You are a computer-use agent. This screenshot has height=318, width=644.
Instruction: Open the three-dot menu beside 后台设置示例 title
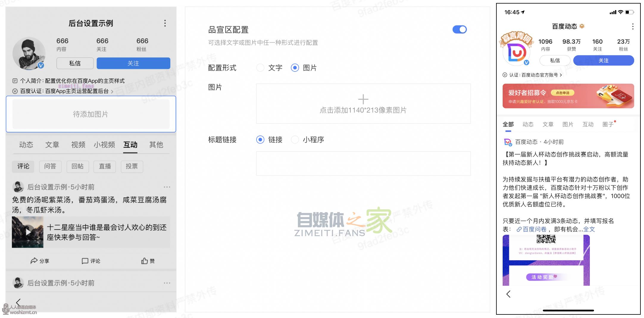pyautogui.click(x=165, y=23)
